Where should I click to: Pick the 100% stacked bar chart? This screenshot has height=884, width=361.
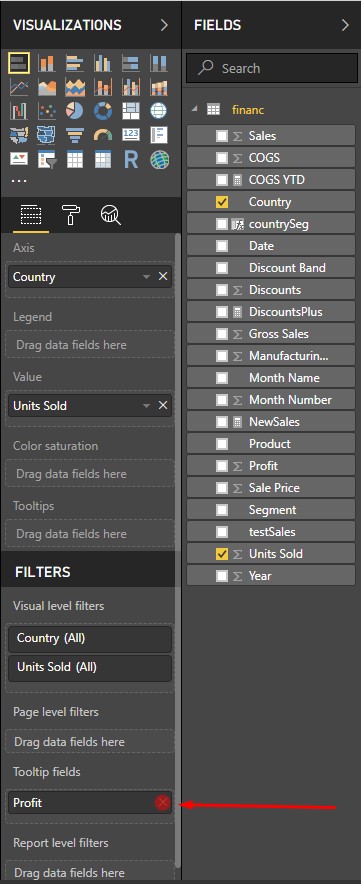[x=131, y=64]
